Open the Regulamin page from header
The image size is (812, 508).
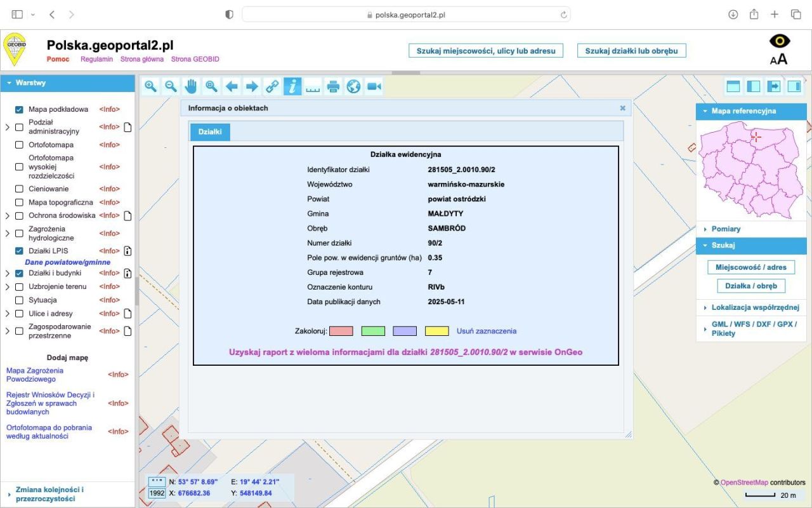pyautogui.click(x=96, y=59)
